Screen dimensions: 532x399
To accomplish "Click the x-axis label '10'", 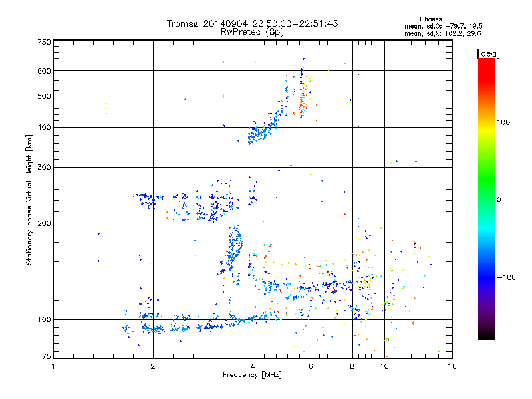I will pyautogui.click(x=384, y=366).
